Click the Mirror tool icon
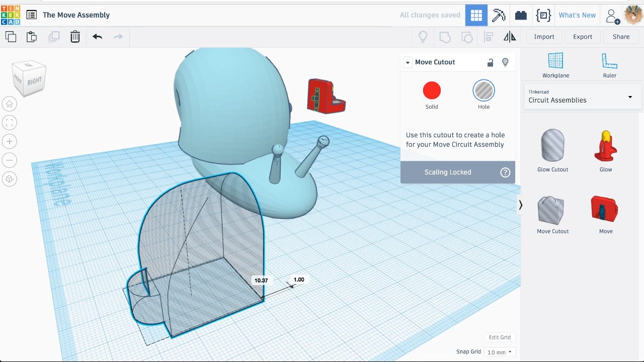Image resolution: width=644 pixels, height=362 pixels. tap(510, 37)
